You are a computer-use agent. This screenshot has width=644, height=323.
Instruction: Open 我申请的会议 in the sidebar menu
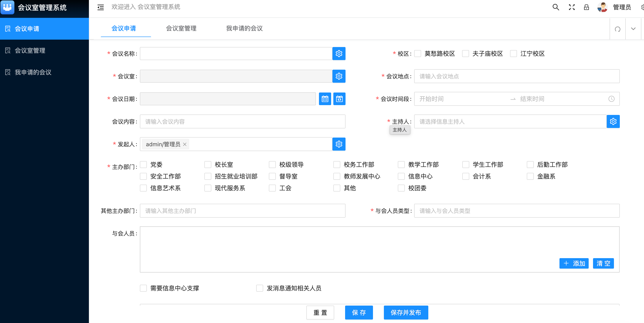(44, 72)
